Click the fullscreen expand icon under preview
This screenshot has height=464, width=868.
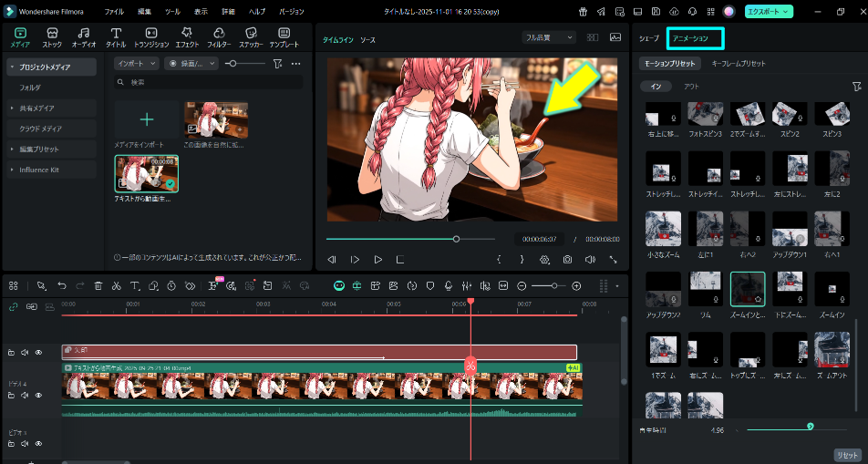pos(614,259)
